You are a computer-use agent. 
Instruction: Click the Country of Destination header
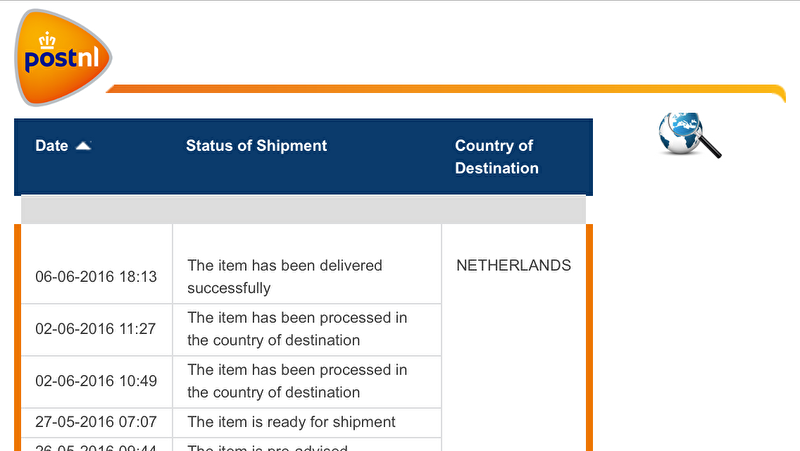[x=496, y=157]
